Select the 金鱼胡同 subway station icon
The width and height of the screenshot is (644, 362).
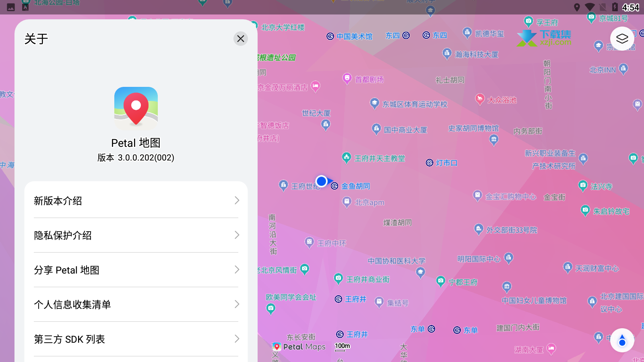tap(334, 186)
